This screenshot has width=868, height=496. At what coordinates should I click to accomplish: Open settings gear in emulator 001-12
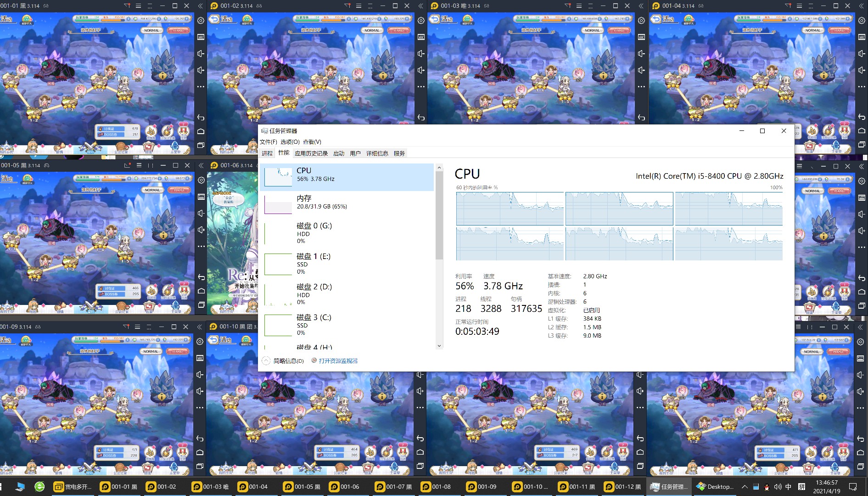pyautogui.click(x=861, y=342)
